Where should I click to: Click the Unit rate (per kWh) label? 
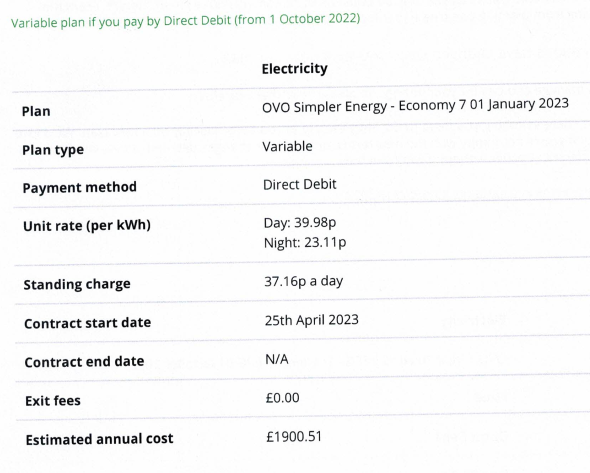[x=87, y=225]
